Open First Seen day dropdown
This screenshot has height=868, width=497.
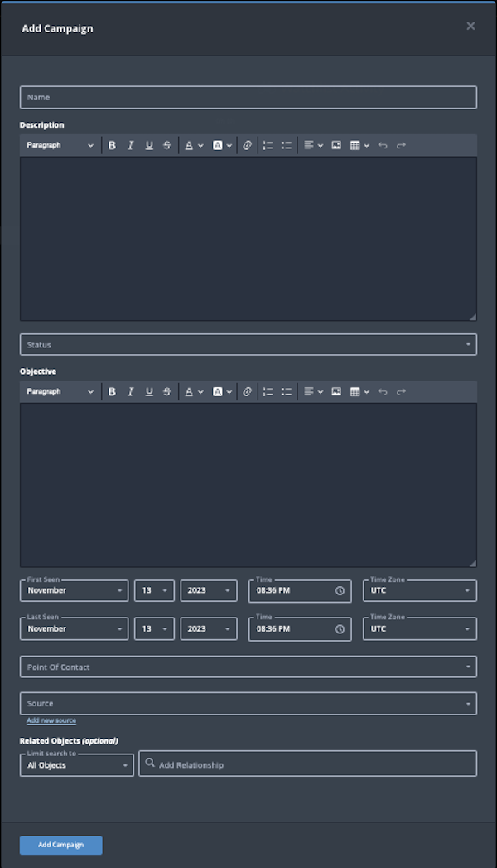[x=154, y=590]
